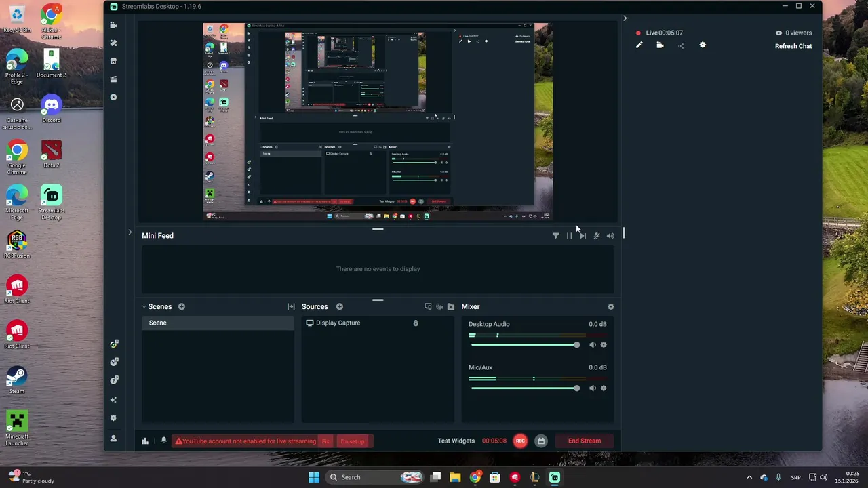Open the Highlighter clapperboard icon in the sidebar
Screen dimensions: 868x488
tap(113, 79)
